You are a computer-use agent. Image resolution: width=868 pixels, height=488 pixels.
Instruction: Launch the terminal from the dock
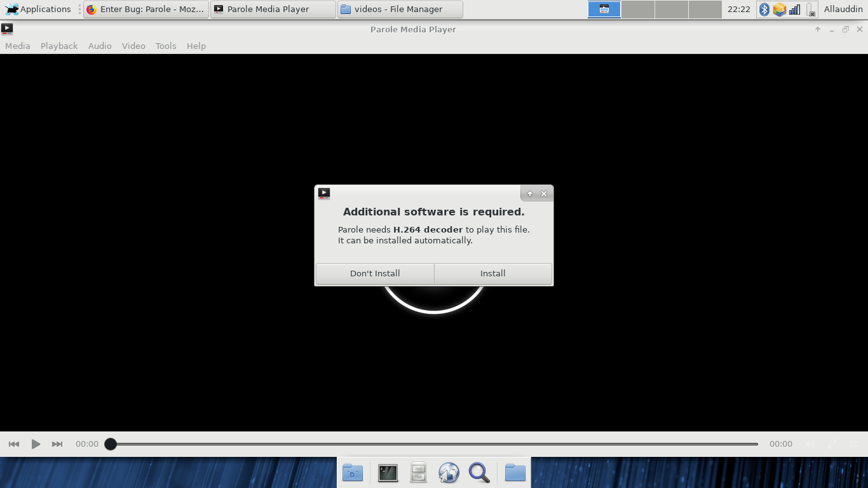pos(388,473)
